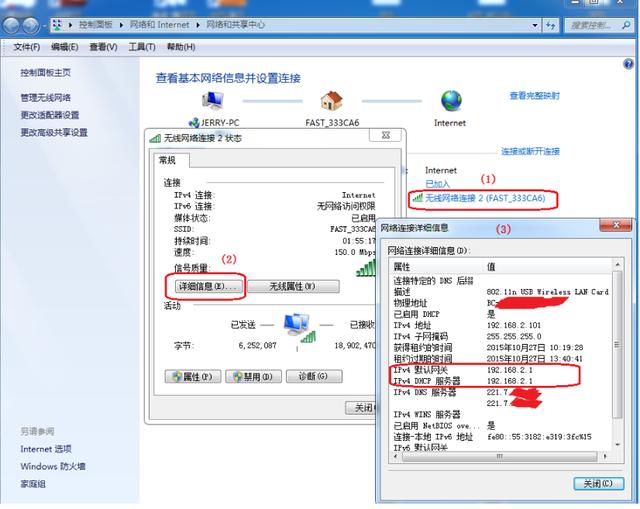Click the 诊断(G) button
The height and width of the screenshot is (509, 640).
point(314,376)
